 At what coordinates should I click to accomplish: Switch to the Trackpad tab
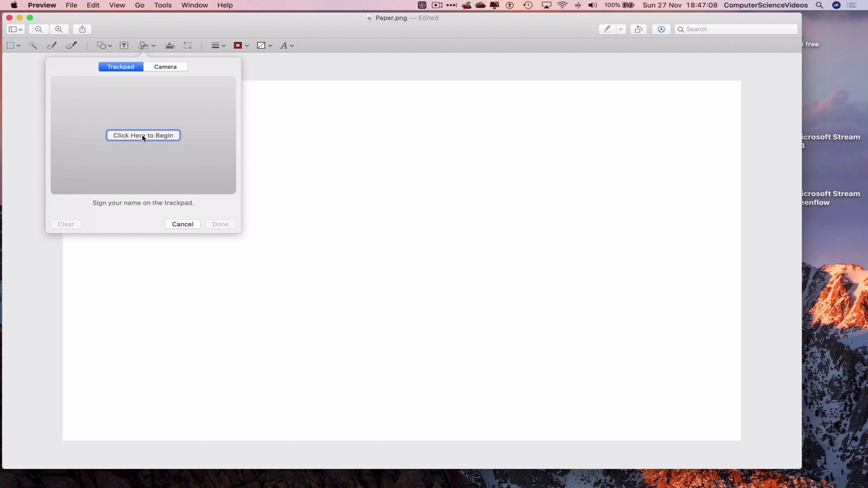[121, 66]
